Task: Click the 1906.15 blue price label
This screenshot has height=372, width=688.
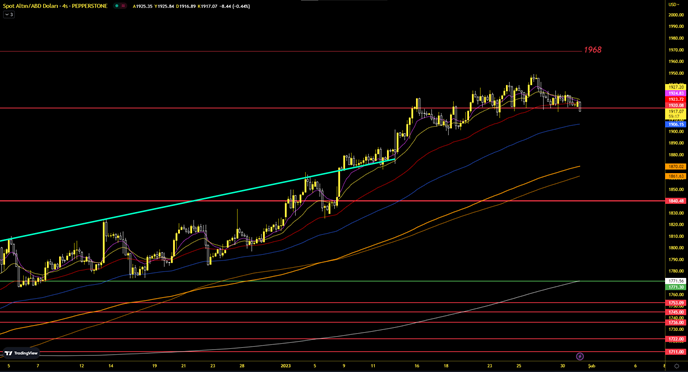Action: pos(676,125)
